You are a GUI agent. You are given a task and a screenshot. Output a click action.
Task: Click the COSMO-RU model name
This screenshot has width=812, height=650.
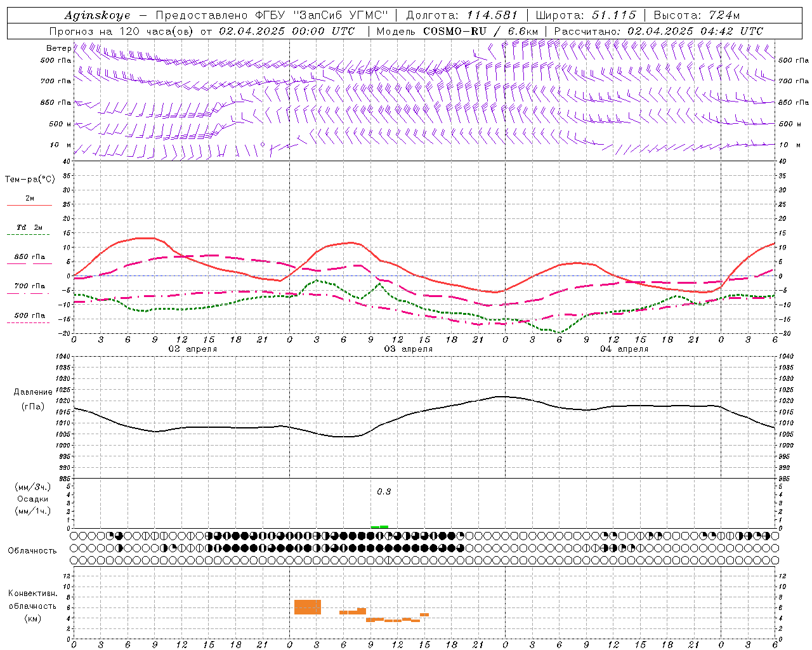455,31
